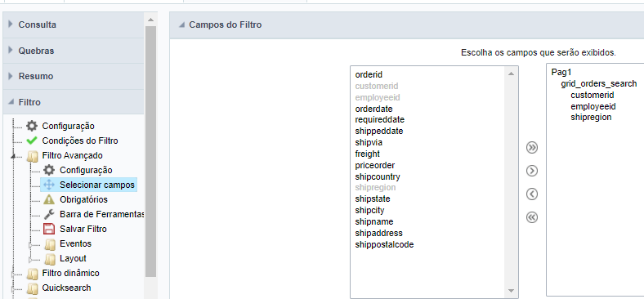The height and width of the screenshot is (299, 644).
Task: Open the Filtro dinâmico folder
Action: coord(70,273)
